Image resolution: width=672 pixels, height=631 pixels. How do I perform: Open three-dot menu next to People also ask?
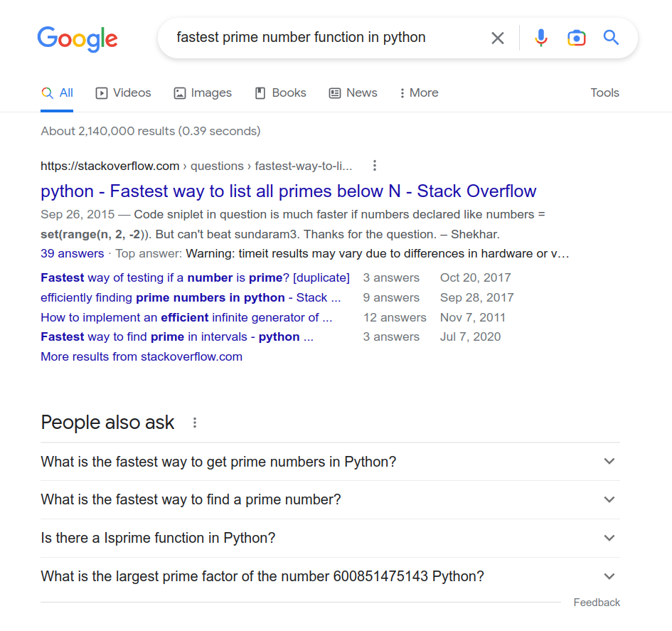[195, 423]
